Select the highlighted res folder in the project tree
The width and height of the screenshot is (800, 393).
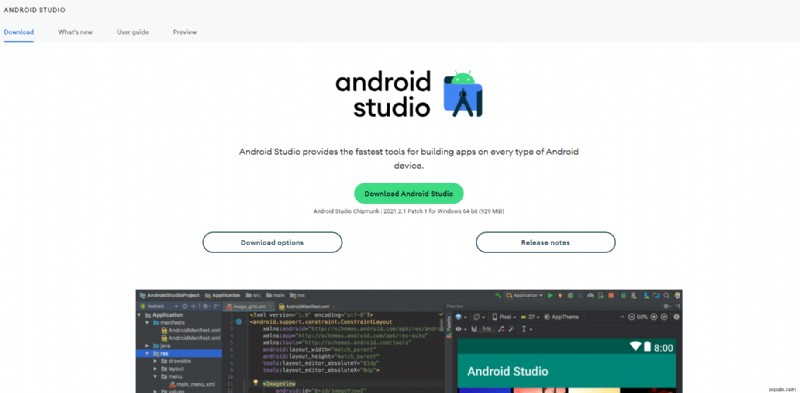179,353
